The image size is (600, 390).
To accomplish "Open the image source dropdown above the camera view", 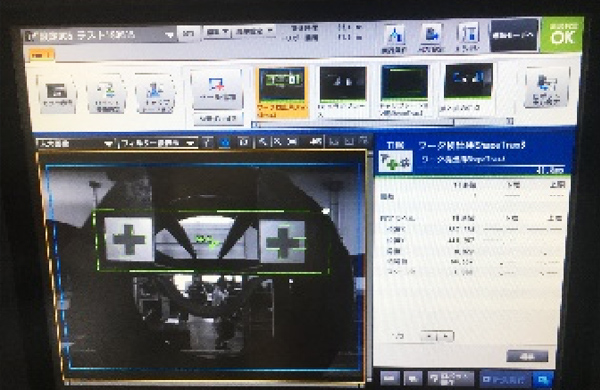I will point(75,144).
